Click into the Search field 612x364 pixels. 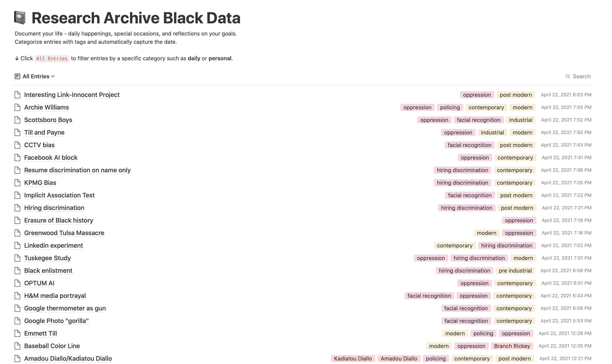pos(582,77)
